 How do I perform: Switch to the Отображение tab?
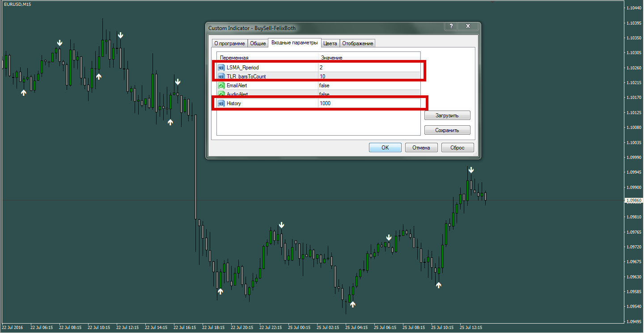[x=358, y=43]
